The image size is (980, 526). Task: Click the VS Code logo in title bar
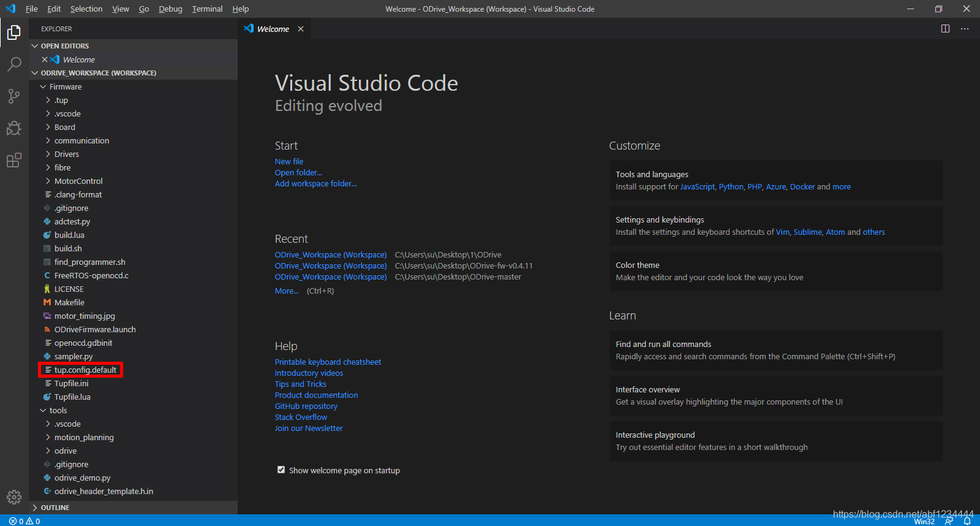tap(10, 9)
